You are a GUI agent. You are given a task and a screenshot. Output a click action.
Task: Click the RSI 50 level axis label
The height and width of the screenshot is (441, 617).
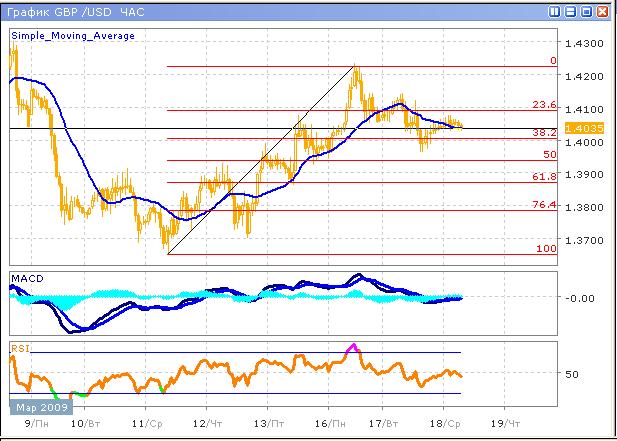(x=573, y=374)
